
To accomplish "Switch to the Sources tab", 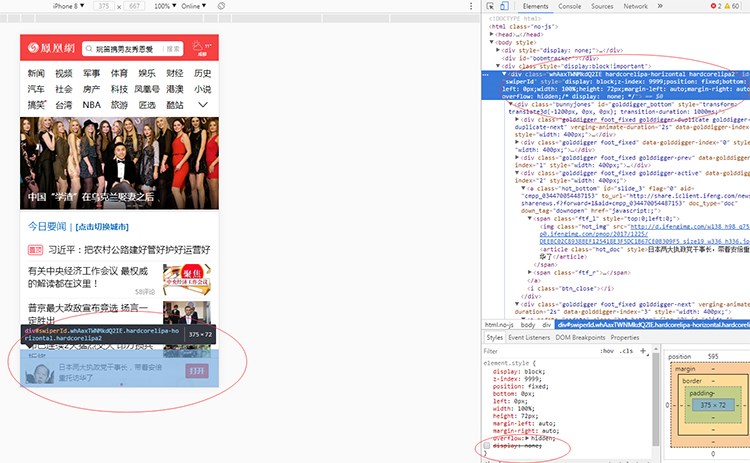I will pos(602,6).
